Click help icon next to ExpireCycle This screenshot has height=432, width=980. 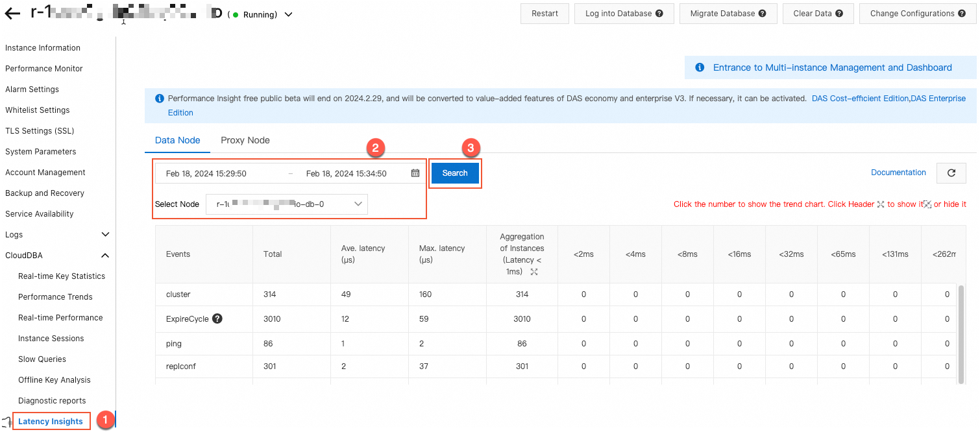coord(217,318)
